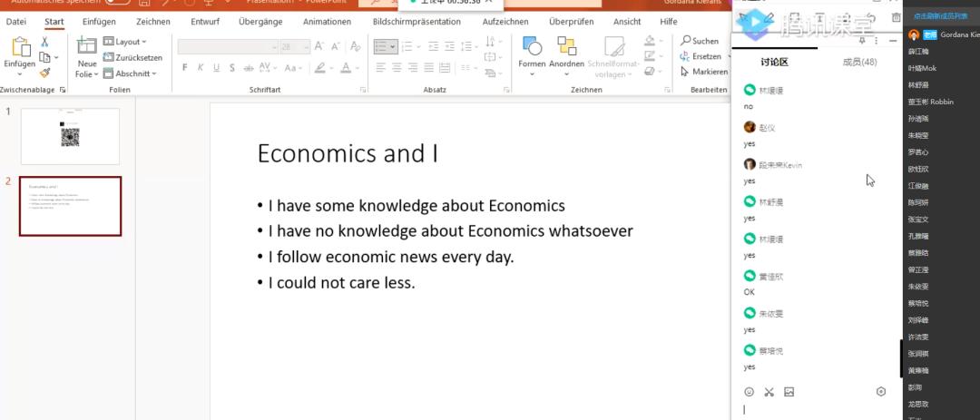Screen dimensions: 980x420
Task: Toggle the bullet list button
Action: coord(386,45)
